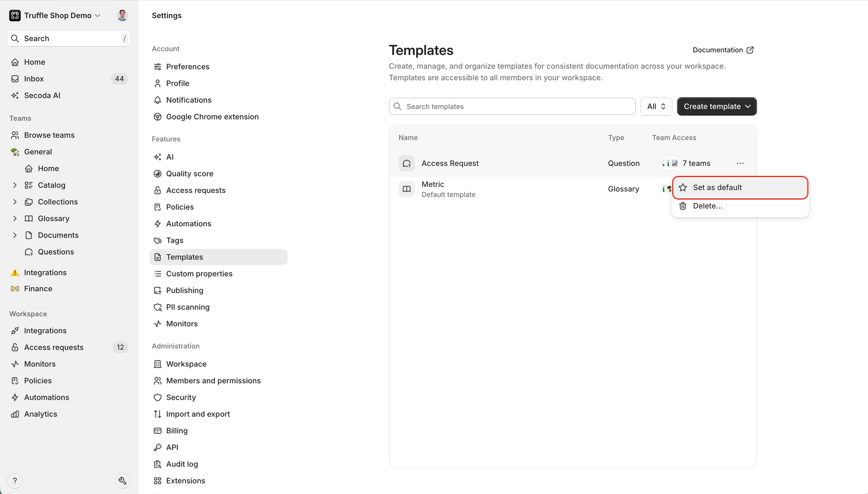This screenshot has height=494, width=868.
Task: Open the three-dot menu for Access Request
Action: click(740, 163)
